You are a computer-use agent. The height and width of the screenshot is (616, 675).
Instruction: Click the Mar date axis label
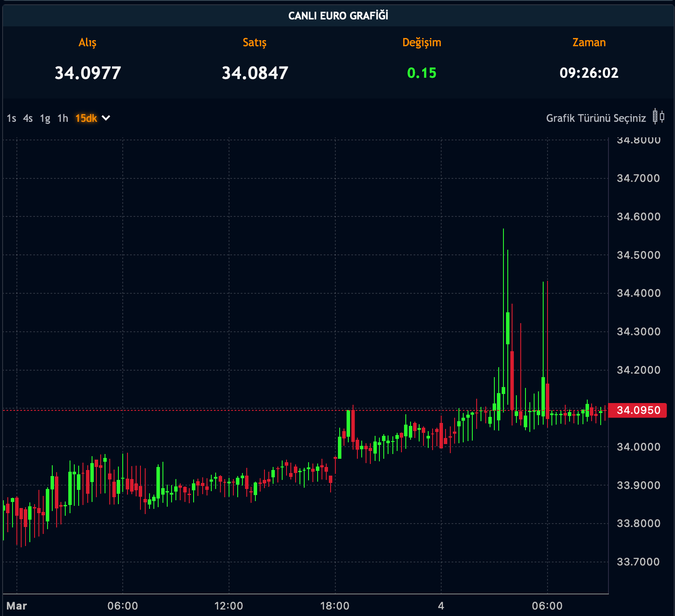(17, 606)
